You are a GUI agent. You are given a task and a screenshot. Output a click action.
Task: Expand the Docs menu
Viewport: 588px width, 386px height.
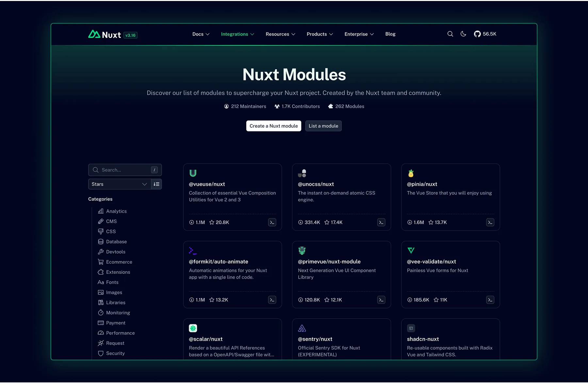click(201, 34)
